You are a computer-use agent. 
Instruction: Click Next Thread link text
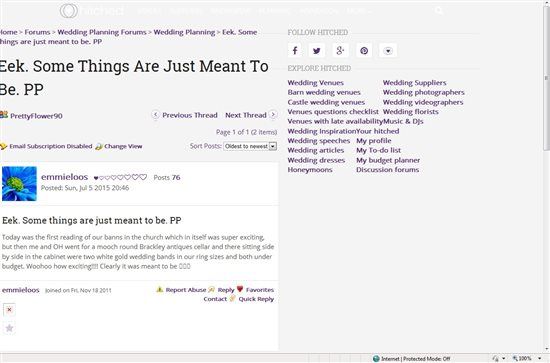point(246,115)
